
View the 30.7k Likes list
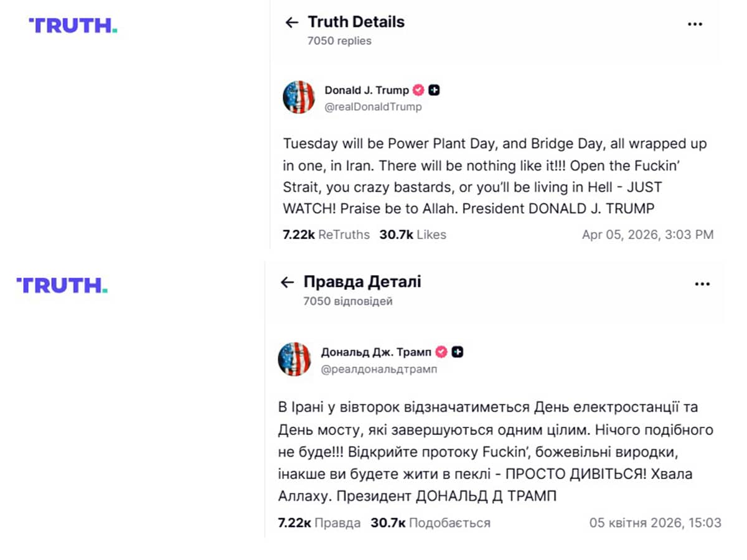click(x=412, y=235)
